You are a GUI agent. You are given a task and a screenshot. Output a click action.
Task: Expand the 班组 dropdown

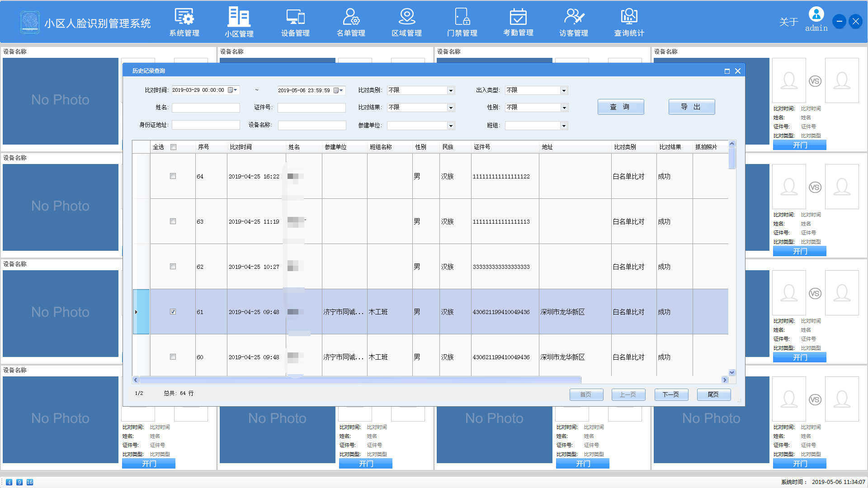tap(564, 126)
